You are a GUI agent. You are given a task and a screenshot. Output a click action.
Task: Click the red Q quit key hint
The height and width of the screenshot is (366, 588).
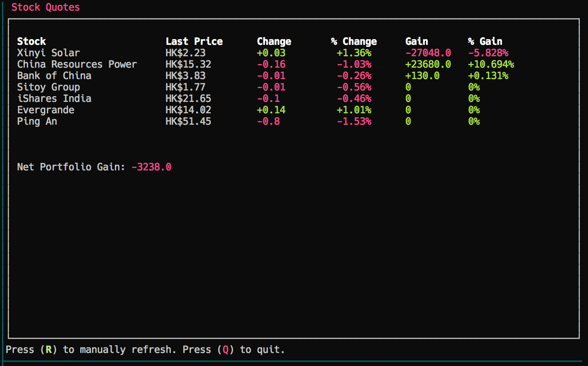click(x=225, y=350)
